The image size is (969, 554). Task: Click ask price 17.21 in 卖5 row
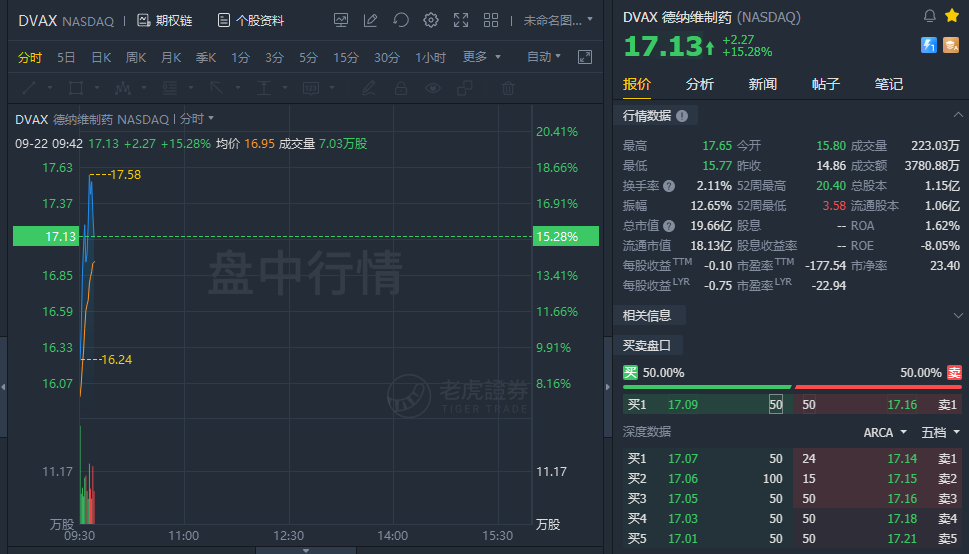902,539
